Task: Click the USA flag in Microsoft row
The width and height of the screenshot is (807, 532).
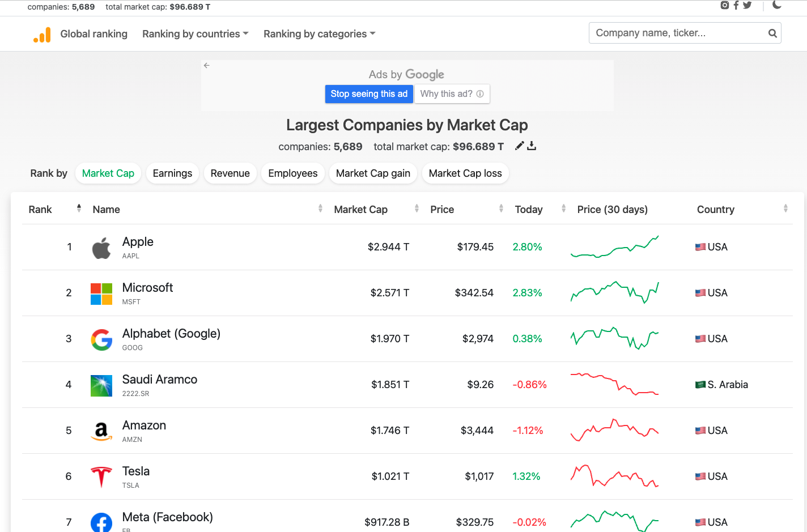Action: [x=700, y=293]
